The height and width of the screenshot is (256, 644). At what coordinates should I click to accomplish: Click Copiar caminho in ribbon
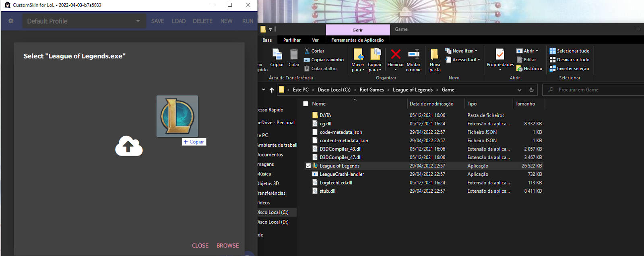324,60
